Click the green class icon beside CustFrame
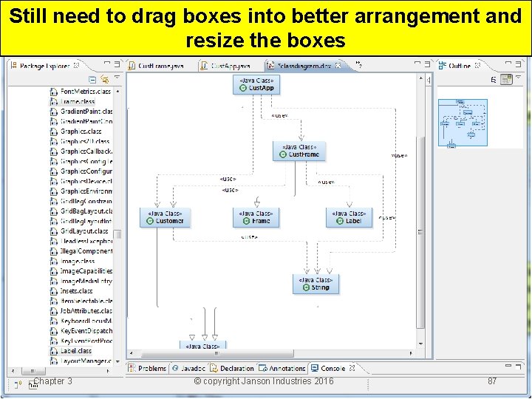The height and width of the screenshot is (399, 532). point(283,154)
